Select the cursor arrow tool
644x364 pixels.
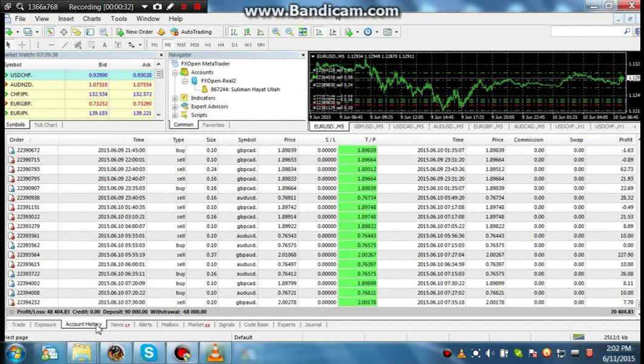[8, 44]
